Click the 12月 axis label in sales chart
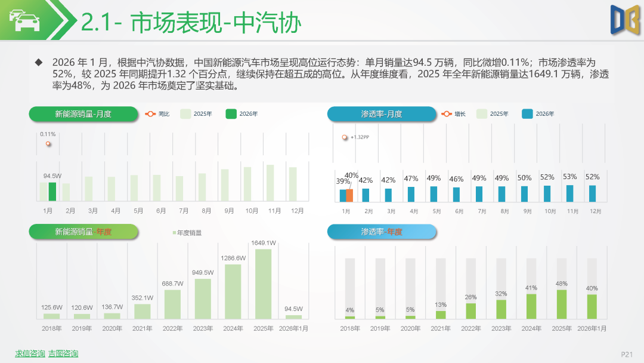Image resolution: width=644 pixels, height=363 pixels. pos(298,211)
